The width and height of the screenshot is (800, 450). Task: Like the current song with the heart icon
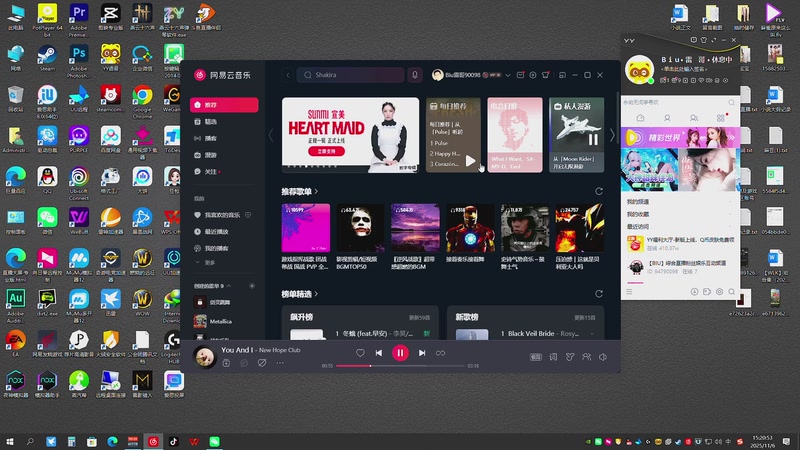click(x=360, y=353)
